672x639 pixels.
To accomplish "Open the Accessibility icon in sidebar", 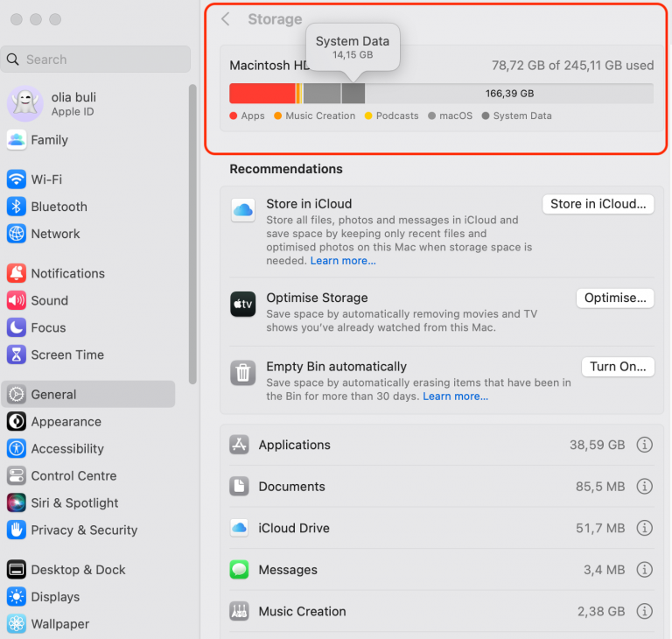I will (17, 448).
